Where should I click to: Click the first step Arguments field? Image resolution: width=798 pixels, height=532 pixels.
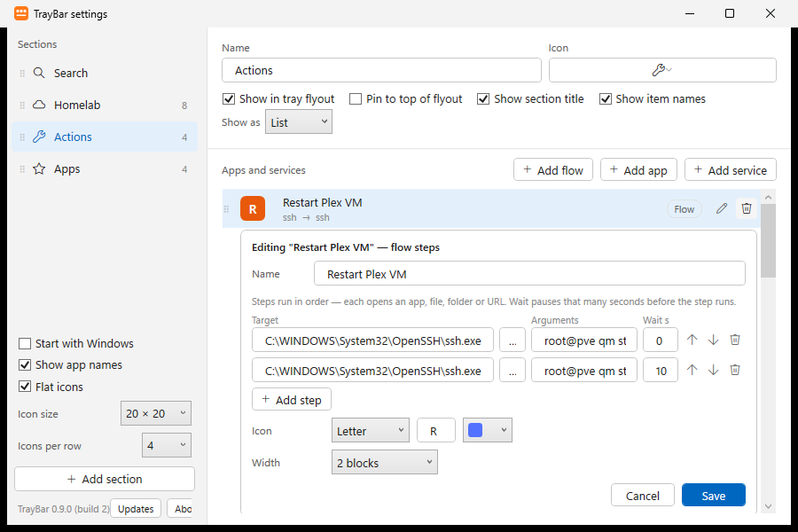pos(584,340)
